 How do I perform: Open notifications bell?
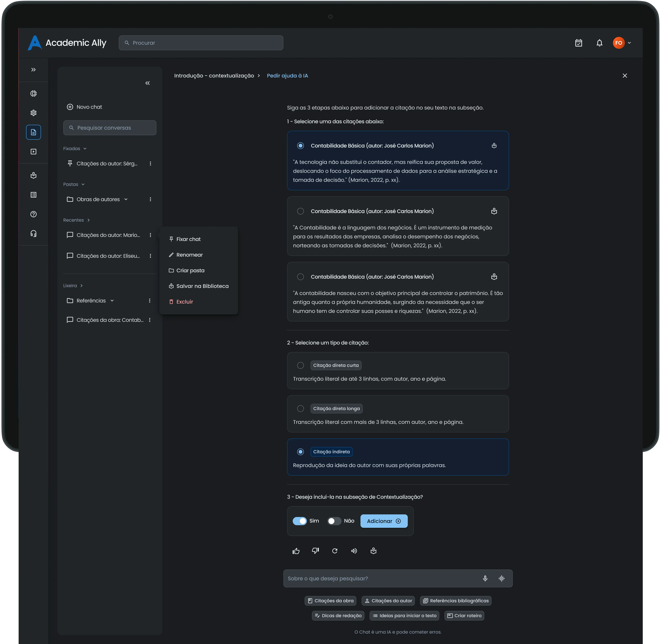600,43
